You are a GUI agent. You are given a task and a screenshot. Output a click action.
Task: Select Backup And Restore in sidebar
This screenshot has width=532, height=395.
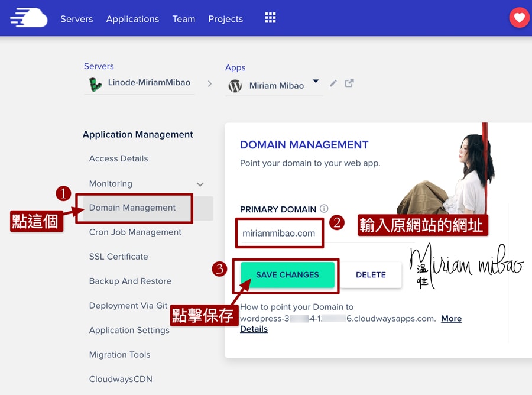coord(130,281)
